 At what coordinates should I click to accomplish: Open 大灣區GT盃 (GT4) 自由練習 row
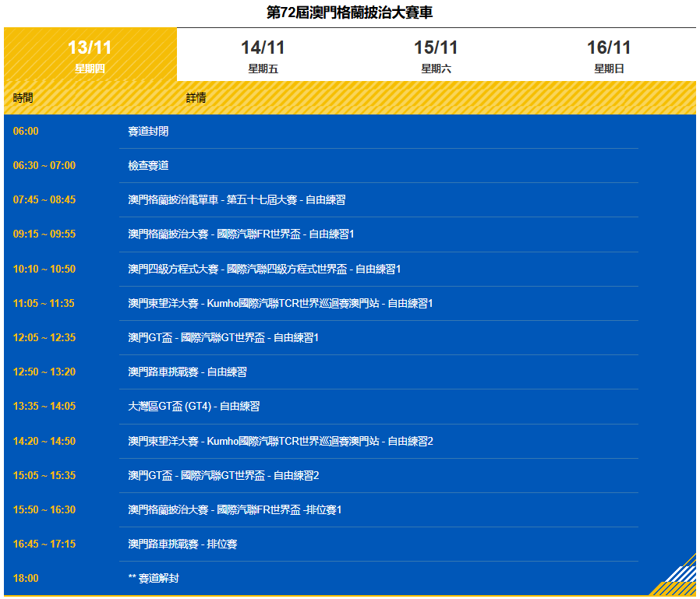[193, 407]
